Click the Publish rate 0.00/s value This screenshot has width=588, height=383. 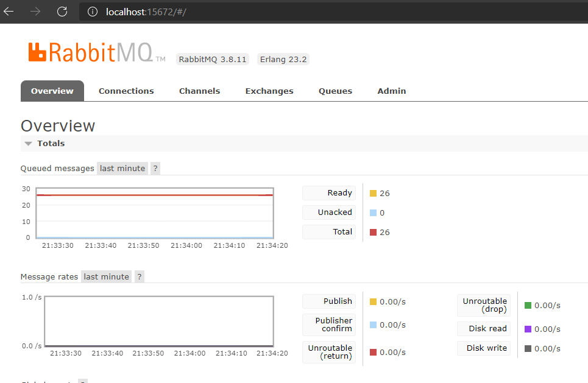point(392,301)
